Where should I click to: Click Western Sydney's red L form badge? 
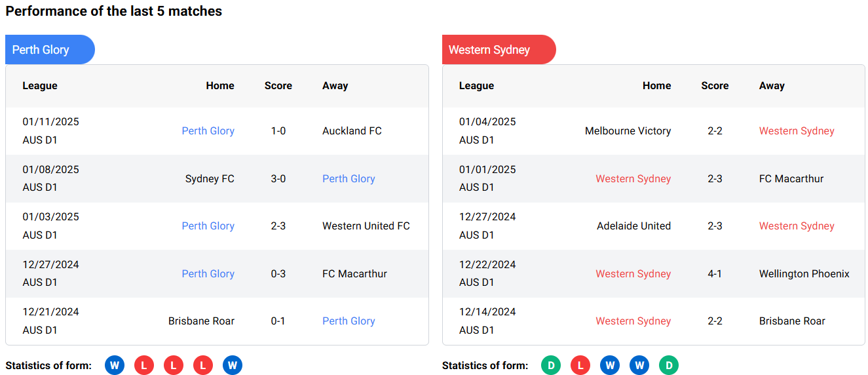click(x=580, y=365)
